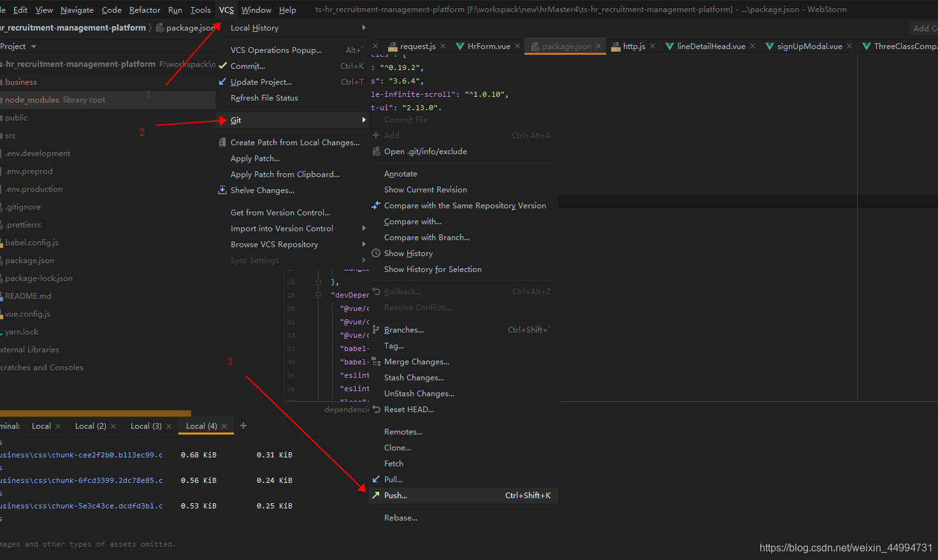
Task: Select Stash Changes... menu entry
Action: click(x=463, y=377)
